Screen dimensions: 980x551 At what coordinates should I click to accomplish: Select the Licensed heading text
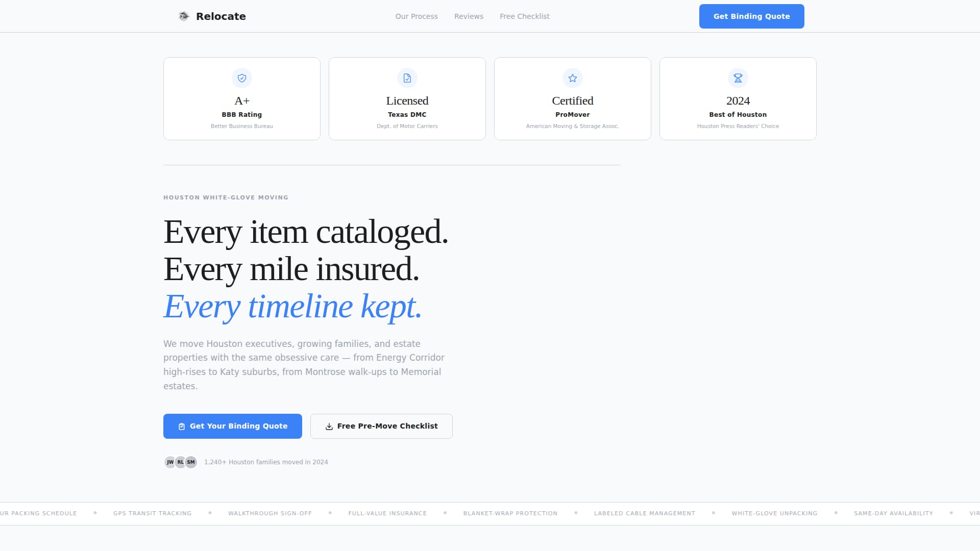tap(407, 101)
